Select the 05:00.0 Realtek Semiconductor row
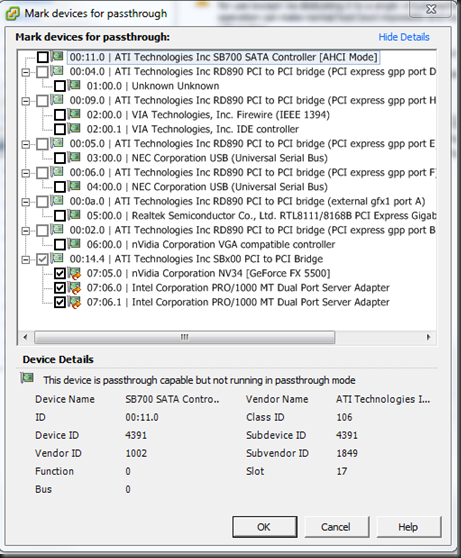Viewport: 461px width, 558px height. coord(261,216)
